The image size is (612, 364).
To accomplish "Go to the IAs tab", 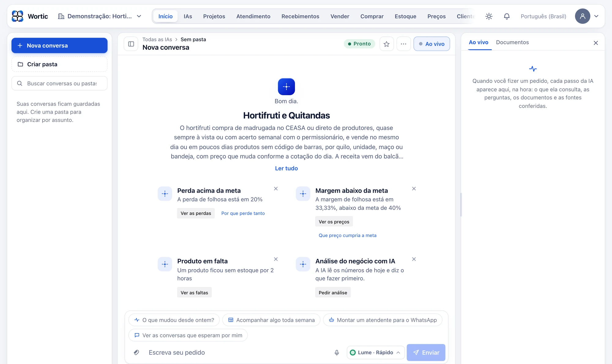I will [188, 16].
